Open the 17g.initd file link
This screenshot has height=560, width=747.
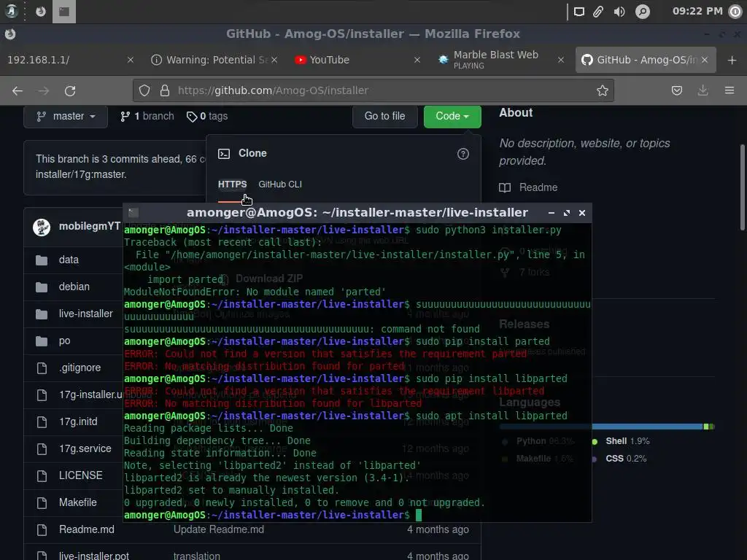pos(78,422)
